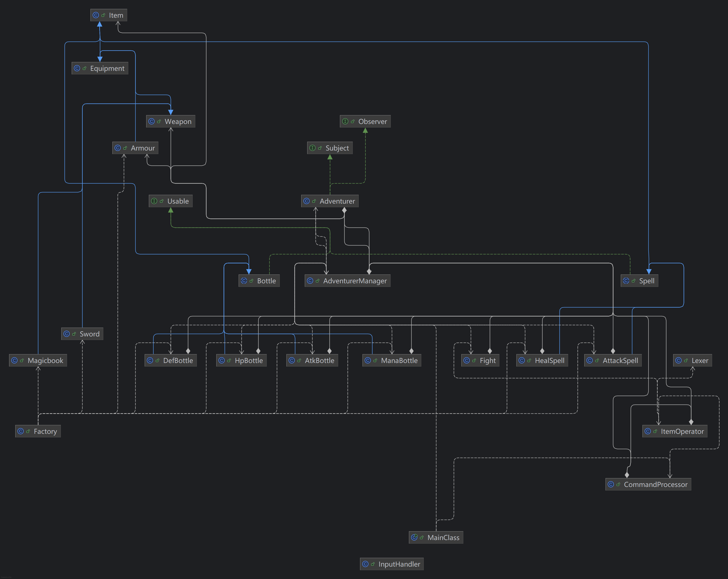Click the class icon on AttackSpell node
The width and height of the screenshot is (728, 579).
[590, 360]
